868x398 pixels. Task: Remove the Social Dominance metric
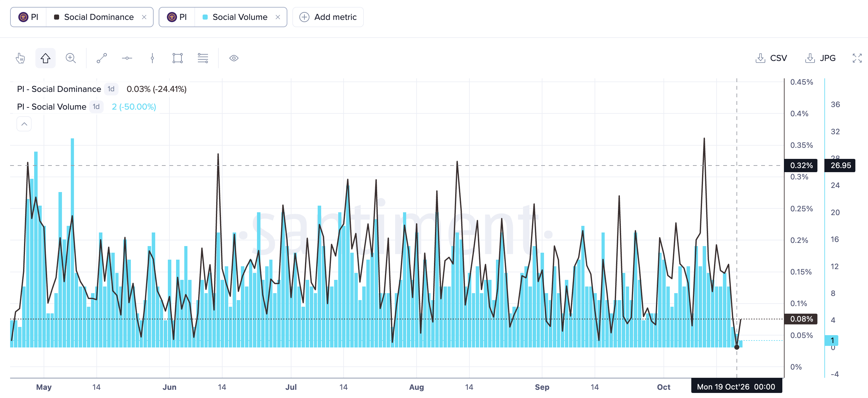(144, 17)
